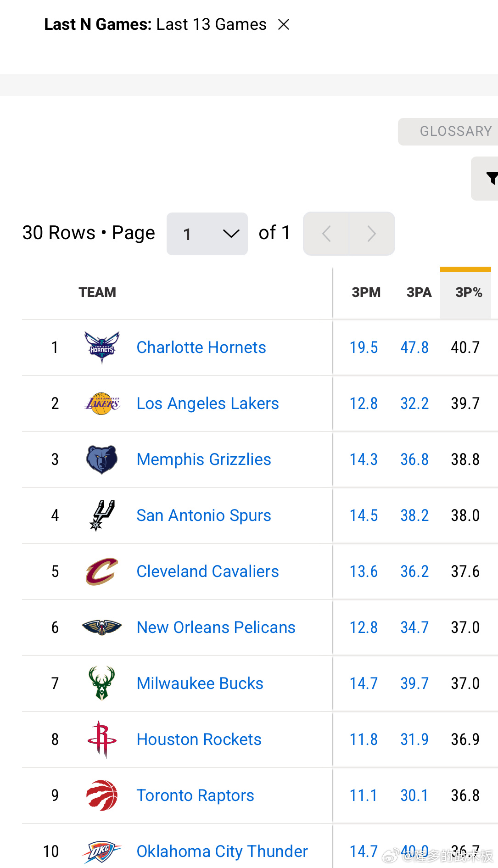The height and width of the screenshot is (868, 498).
Task: Sort by 3PA column header
Action: 419,292
